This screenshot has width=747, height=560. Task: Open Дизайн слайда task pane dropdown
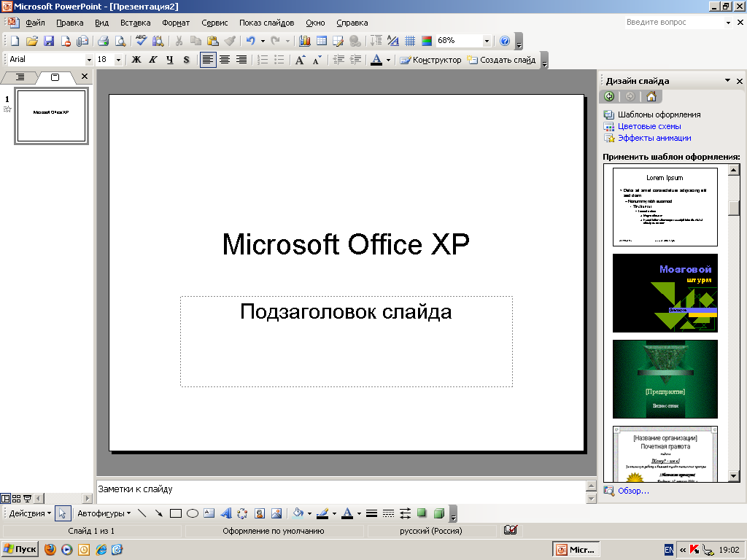click(x=727, y=80)
